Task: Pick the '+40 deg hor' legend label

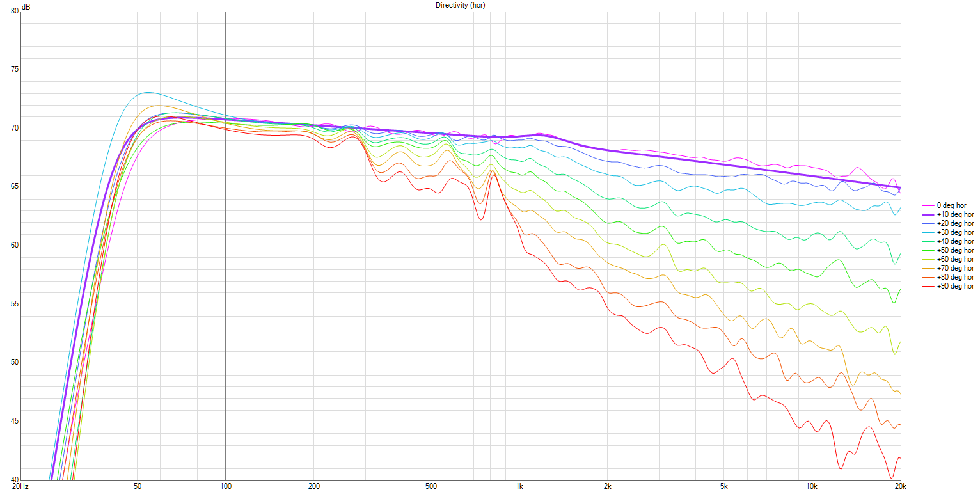Action: [x=955, y=241]
